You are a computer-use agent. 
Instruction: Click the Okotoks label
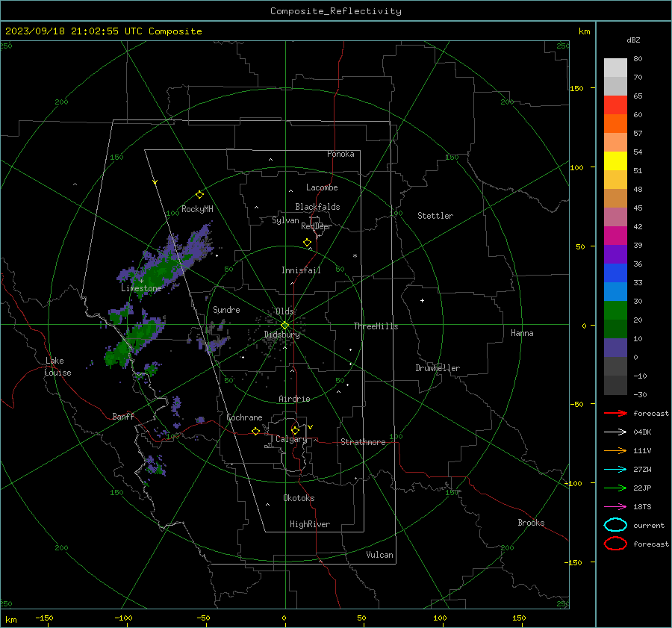[x=299, y=498]
